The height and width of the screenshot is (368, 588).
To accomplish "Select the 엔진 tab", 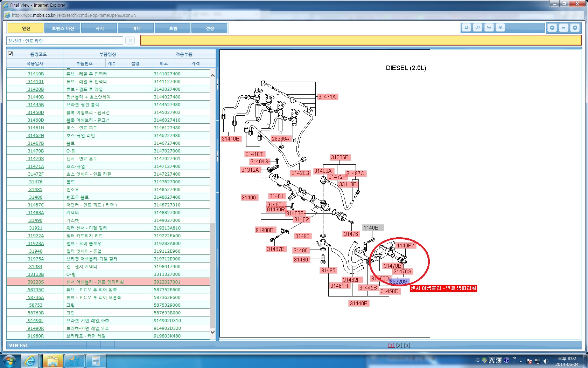I will click(x=26, y=28).
